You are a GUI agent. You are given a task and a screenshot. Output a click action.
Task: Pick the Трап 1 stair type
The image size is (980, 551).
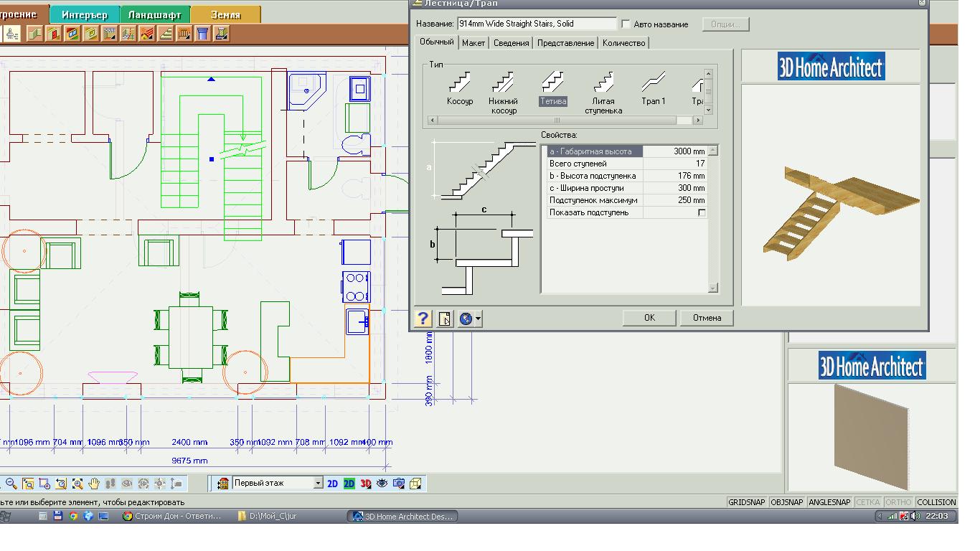653,82
